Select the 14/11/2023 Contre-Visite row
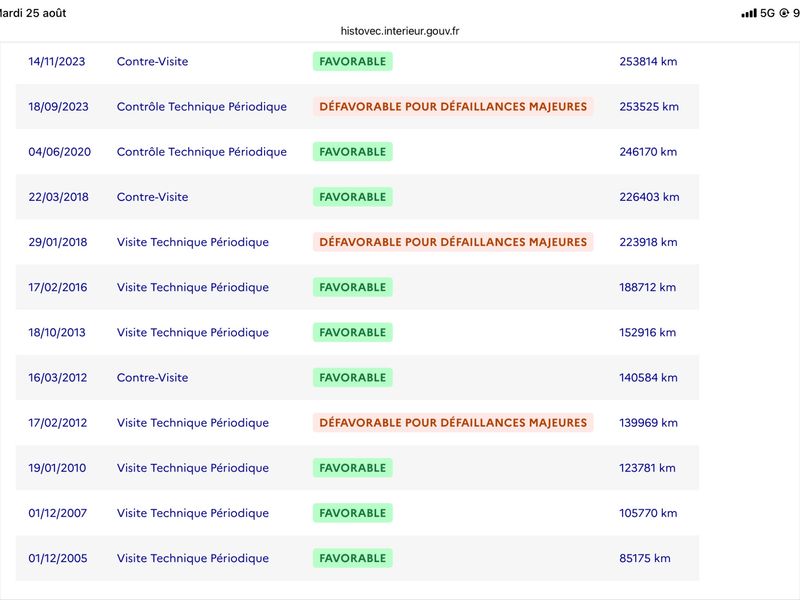This screenshot has width=800, height=600. coord(357,61)
